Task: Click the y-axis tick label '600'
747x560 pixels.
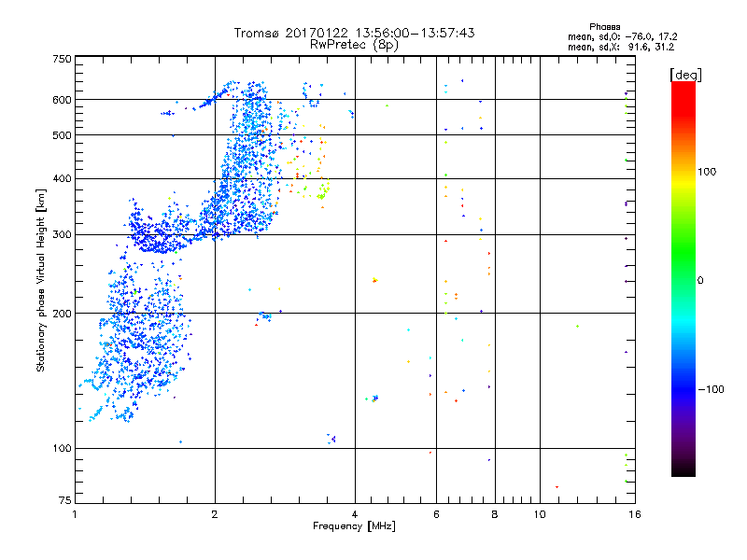Action: (62, 100)
